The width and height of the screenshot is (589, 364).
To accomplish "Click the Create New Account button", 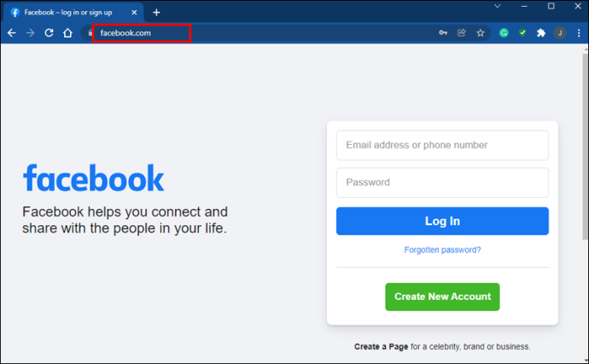I will click(442, 297).
